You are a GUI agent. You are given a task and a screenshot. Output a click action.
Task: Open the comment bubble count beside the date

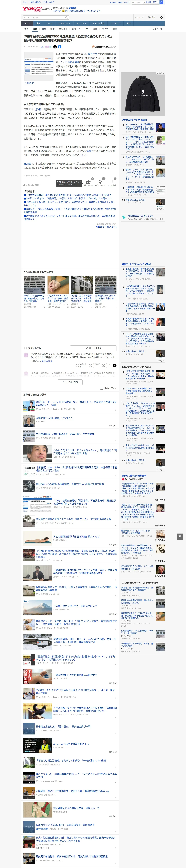[43, 47]
